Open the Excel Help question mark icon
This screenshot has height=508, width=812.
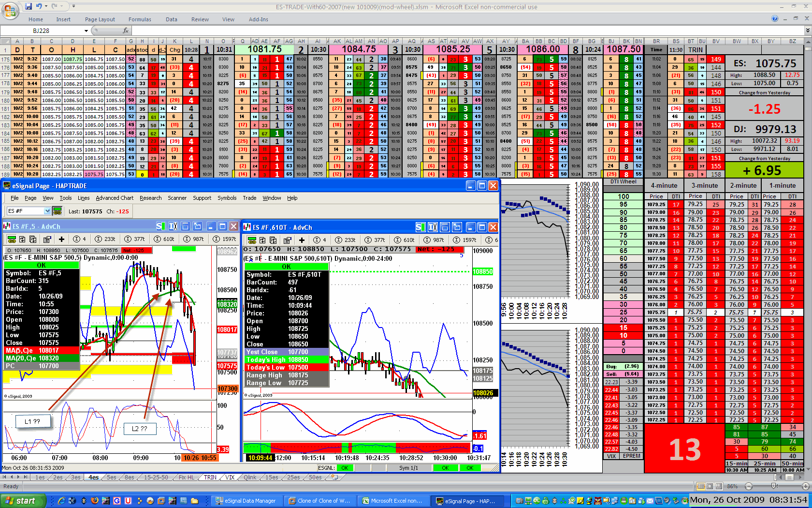pos(775,19)
